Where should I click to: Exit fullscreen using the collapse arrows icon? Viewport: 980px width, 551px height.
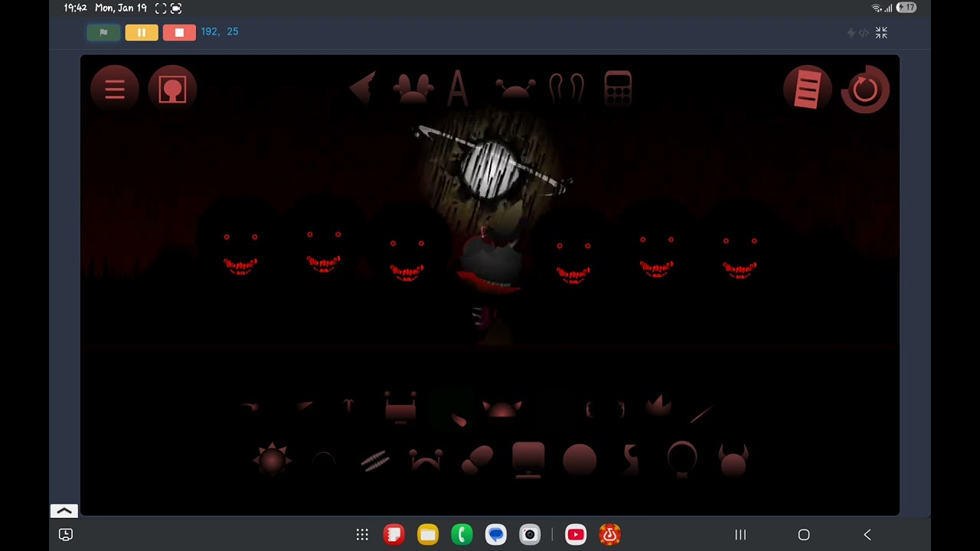point(881,32)
